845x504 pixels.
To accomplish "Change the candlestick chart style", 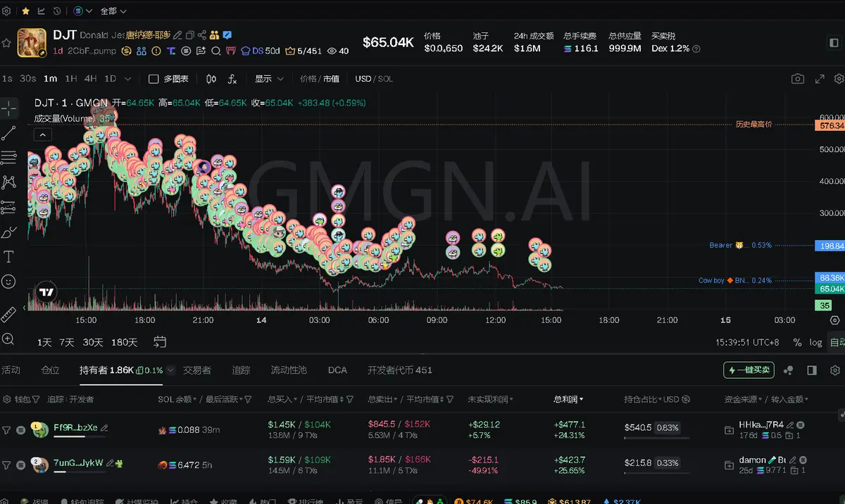I will coord(211,79).
